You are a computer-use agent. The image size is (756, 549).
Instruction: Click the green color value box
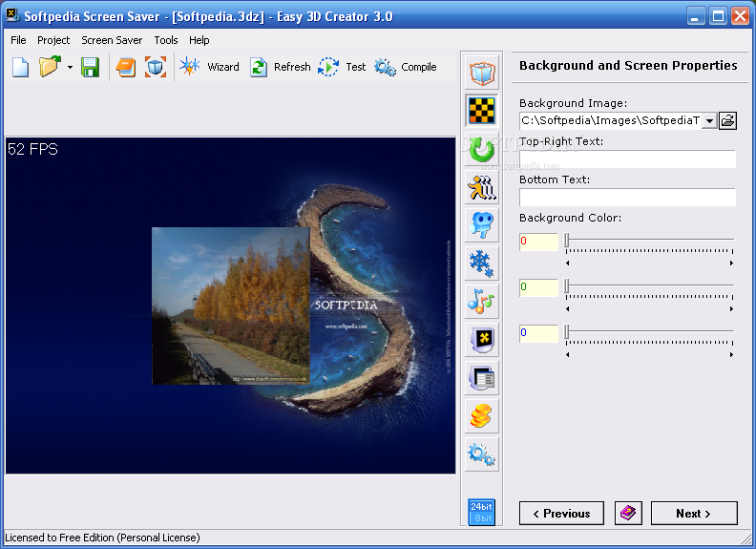click(538, 287)
